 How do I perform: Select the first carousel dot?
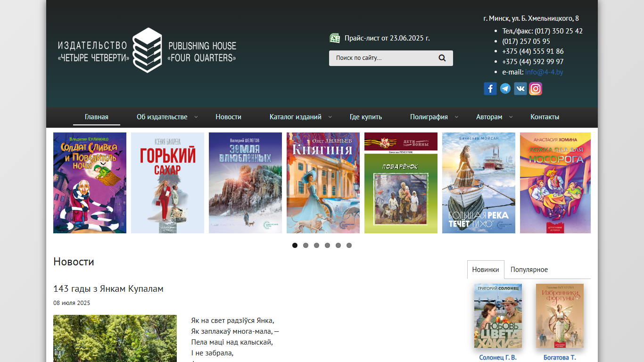(x=295, y=245)
